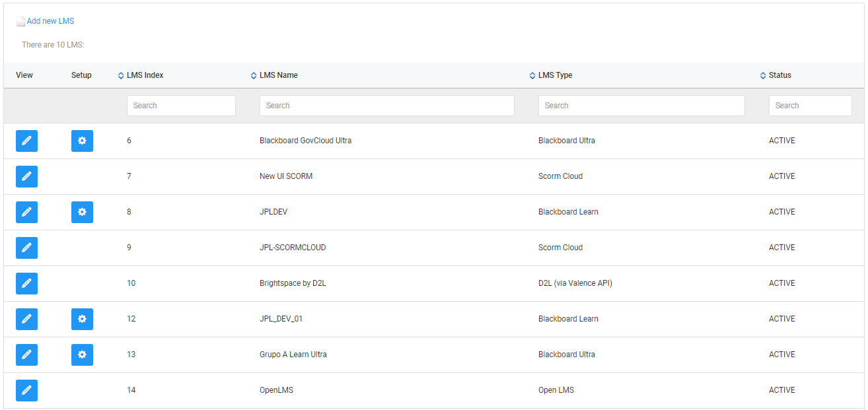Select the JPLDEV name cell
This screenshot has height=410, width=868.
point(273,212)
